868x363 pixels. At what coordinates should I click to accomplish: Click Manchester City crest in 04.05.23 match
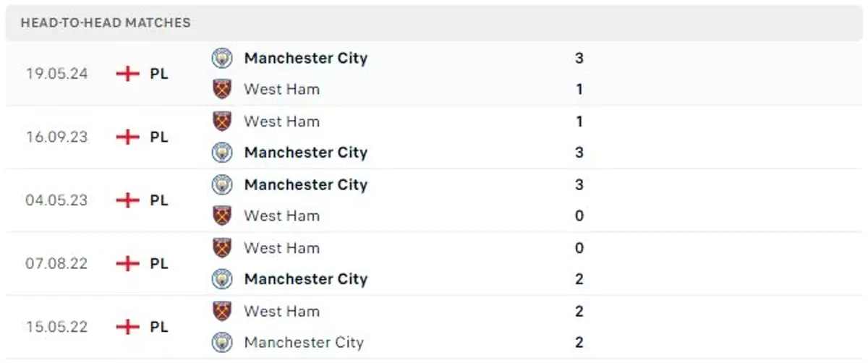click(222, 185)
